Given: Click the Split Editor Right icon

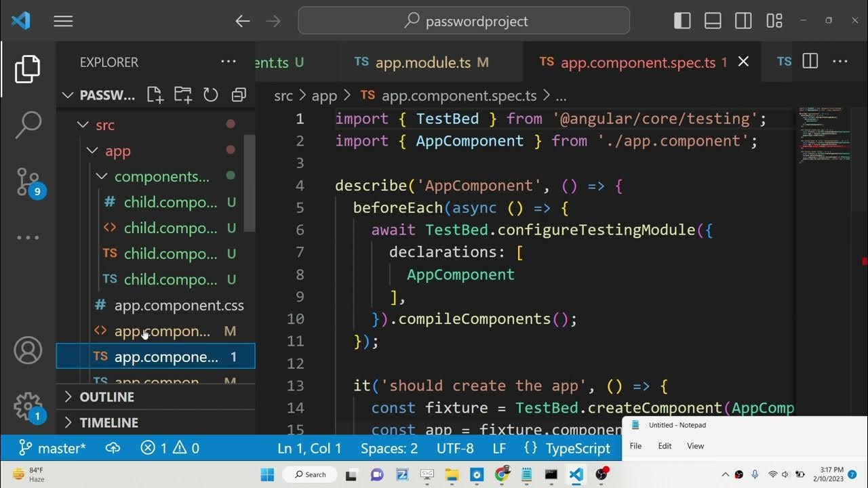Looking at the screenshot, I should (810, 62).
